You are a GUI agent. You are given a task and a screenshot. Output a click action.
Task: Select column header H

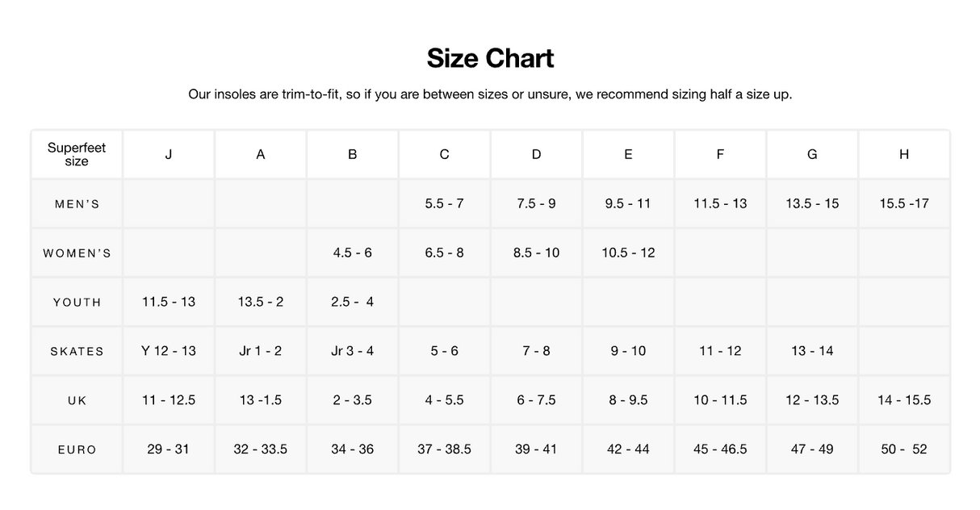[x=903, y=154]
